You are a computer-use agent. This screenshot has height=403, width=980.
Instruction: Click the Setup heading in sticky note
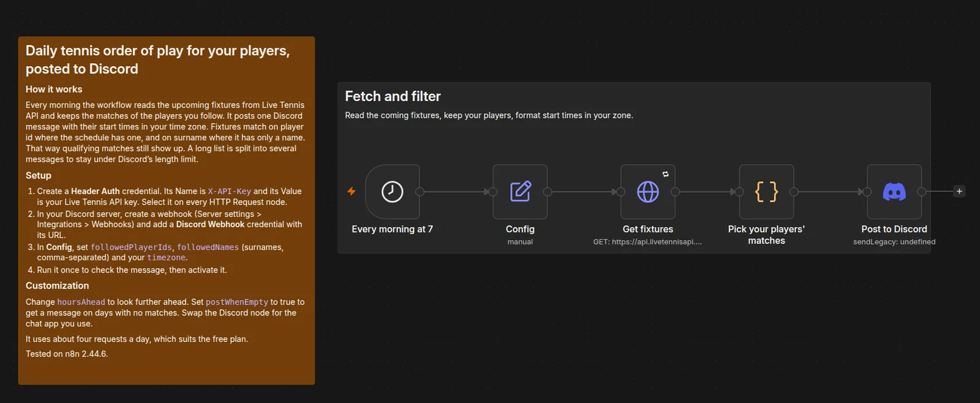[39, 175]
